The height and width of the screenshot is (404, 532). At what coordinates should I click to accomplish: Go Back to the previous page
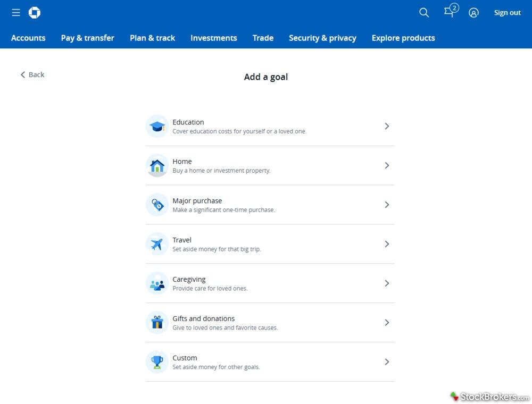[x=32, y=74]
